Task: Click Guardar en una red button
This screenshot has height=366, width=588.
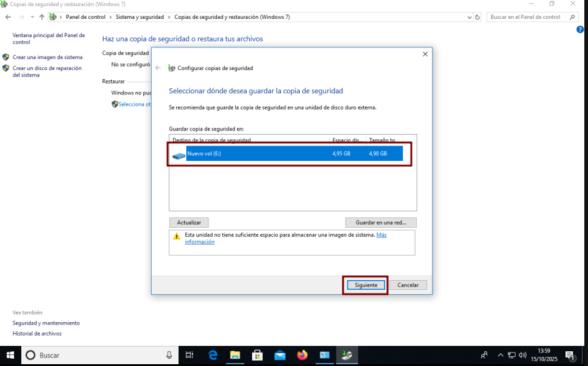Action: [381, 222]
